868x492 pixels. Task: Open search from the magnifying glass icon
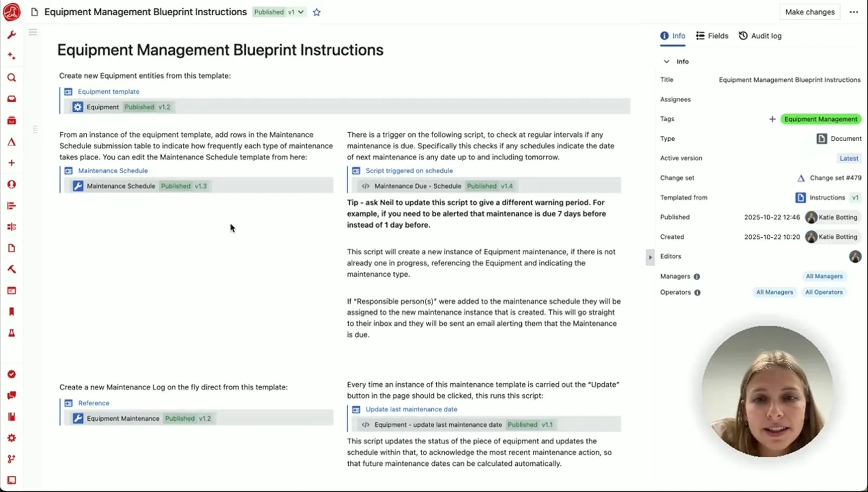[x=11, y=78]
